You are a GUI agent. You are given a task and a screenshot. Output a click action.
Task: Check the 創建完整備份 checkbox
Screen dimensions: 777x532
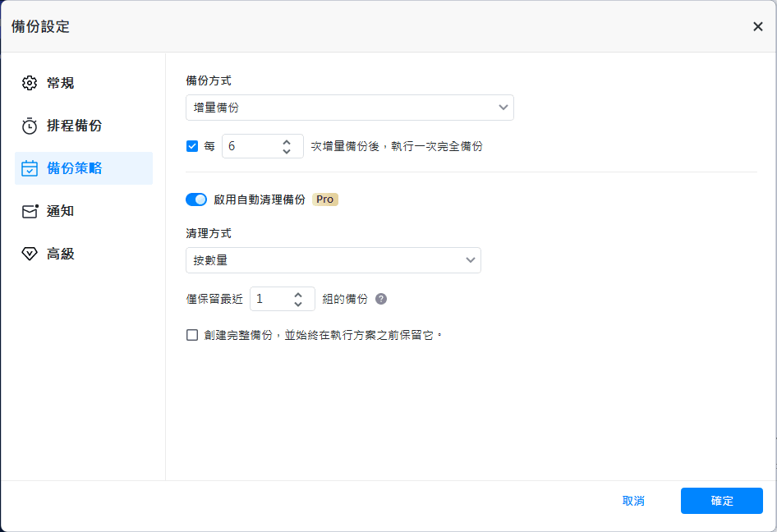tap(192, 335)
